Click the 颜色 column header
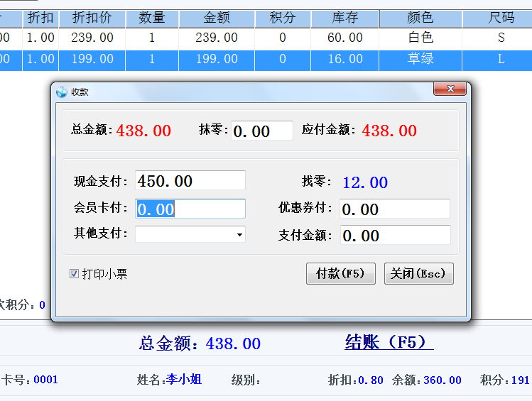The height and width of the screenshot is (401, 532). pyautogui.click(x=420, y=18)
